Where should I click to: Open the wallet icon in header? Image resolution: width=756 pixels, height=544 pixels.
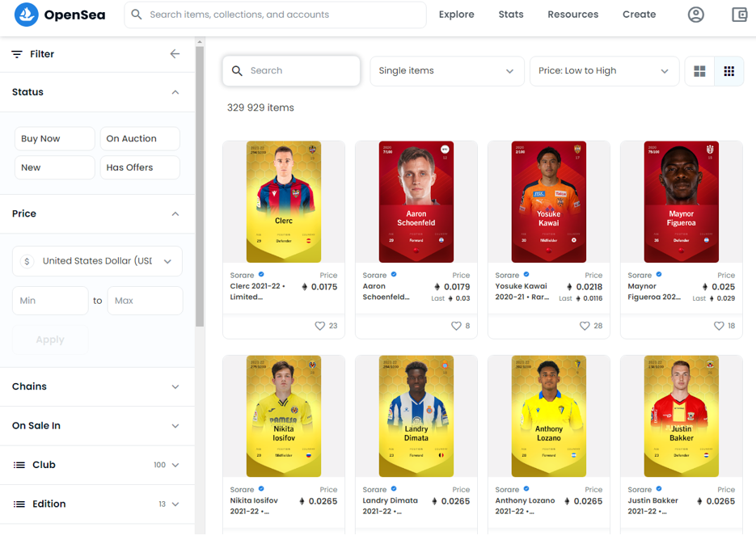740,15
